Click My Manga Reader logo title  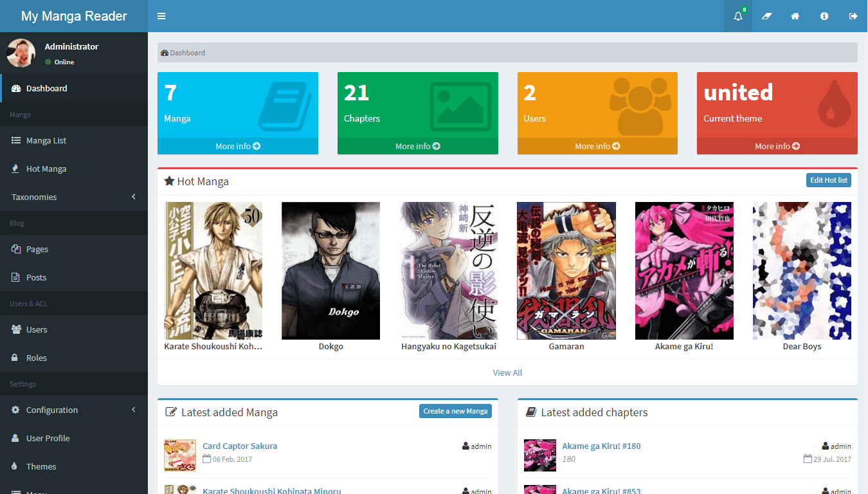coord(74,16)
